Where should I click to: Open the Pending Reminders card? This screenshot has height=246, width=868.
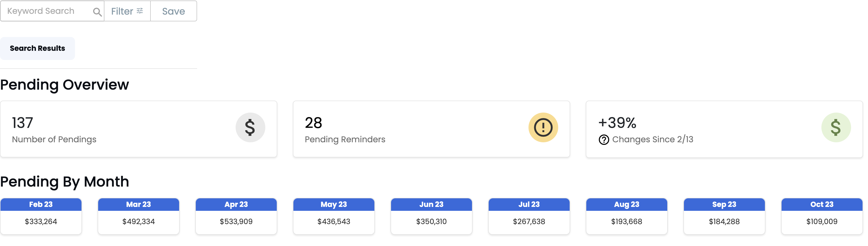click(431, 129)
